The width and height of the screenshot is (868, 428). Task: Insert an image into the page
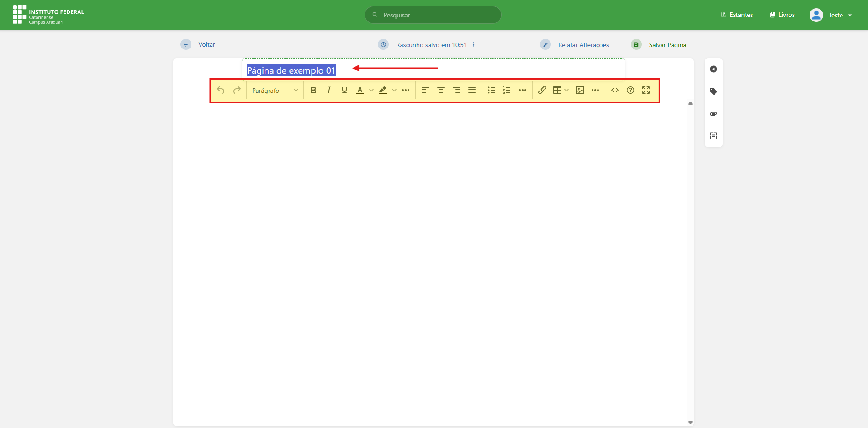click(580, 90)
